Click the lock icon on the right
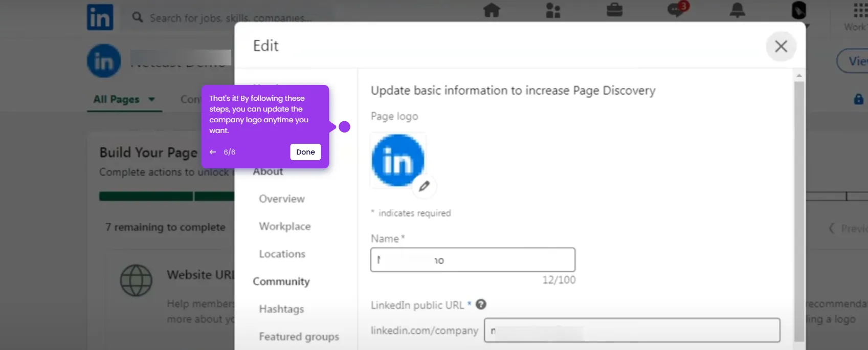Viewport: 868px width, 350px height. pyautogui.click(x=859, y=99)
